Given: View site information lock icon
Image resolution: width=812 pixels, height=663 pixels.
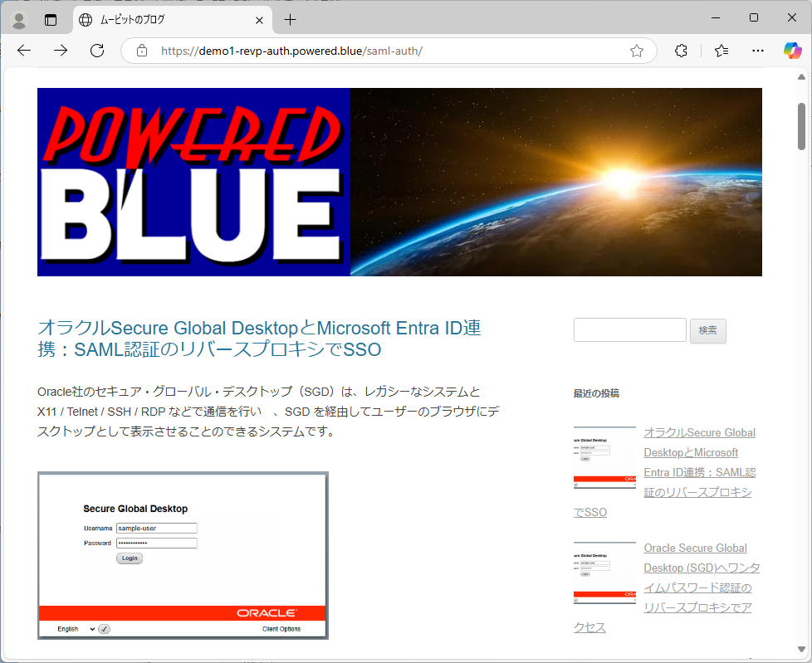Looking at the screenshot, I should click(x=142, y=51).
